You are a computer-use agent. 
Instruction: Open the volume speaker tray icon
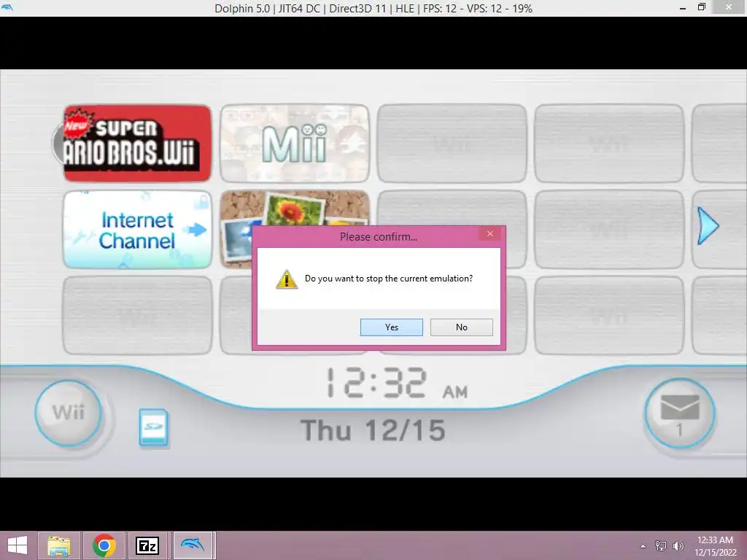(678, 545)
